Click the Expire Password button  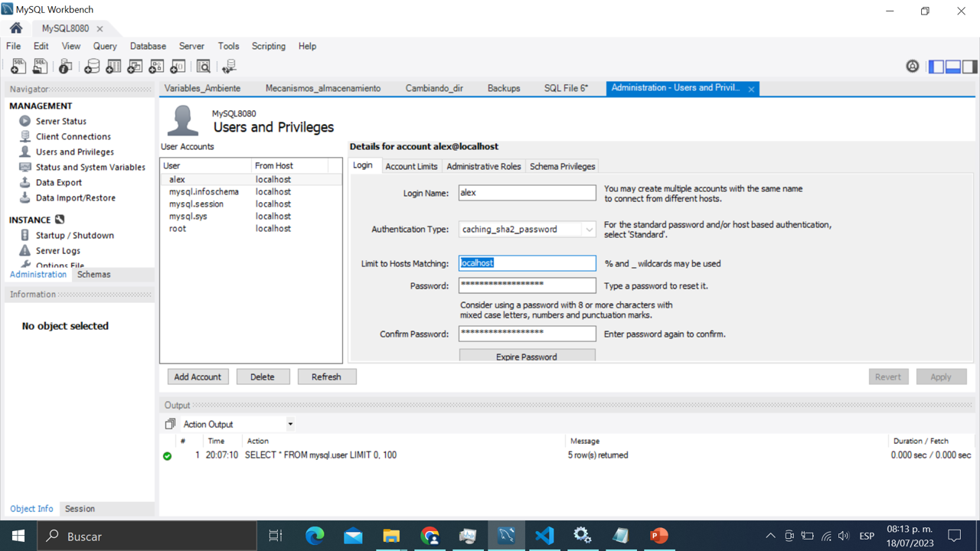(527, 356)
